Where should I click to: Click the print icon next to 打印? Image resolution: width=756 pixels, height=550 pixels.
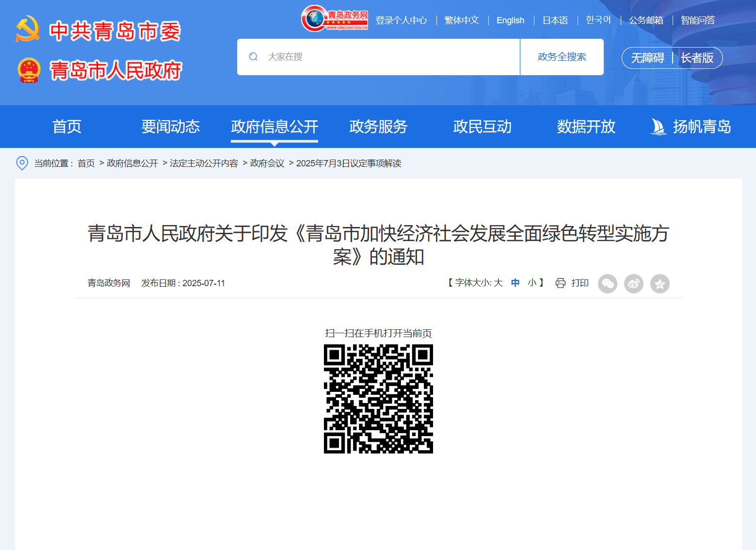[561, 283]
